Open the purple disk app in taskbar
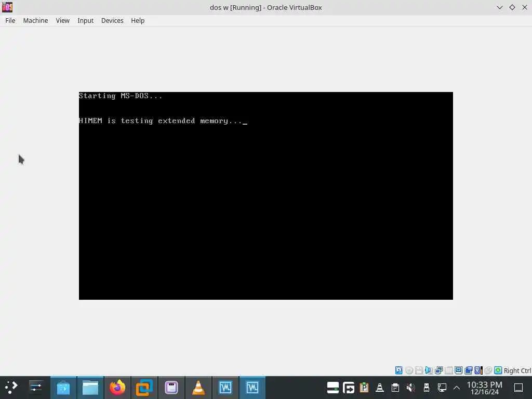 171,388
